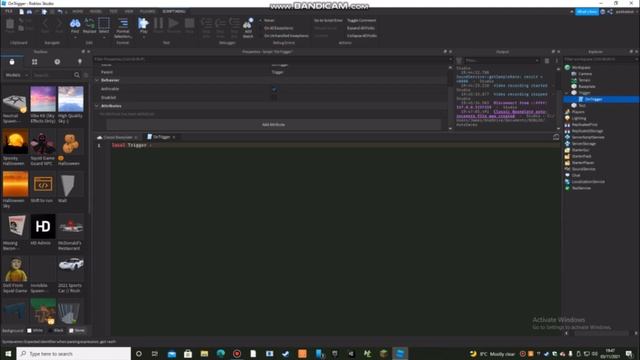Click the Add Attribute button

coord(274,124)
